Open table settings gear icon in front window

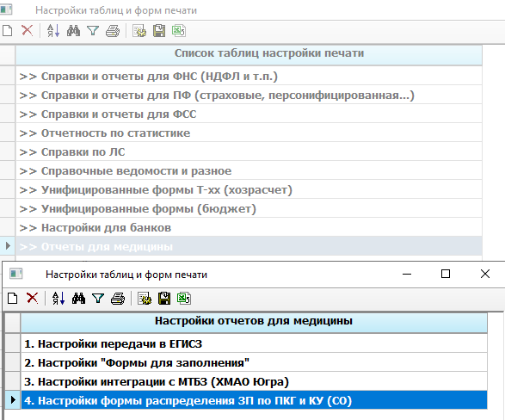pos(145,299)
